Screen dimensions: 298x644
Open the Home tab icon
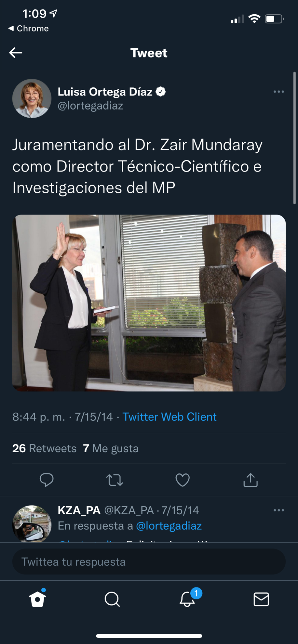[x=37, y=599]
